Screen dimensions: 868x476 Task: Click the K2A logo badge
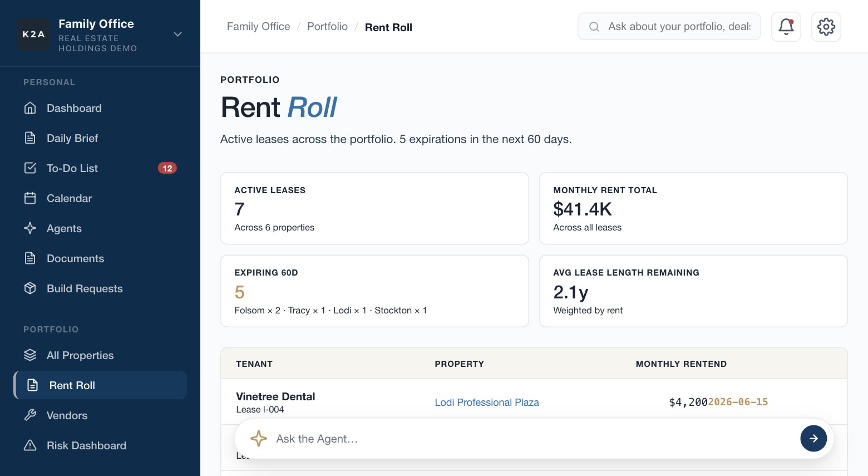(33, 34)
